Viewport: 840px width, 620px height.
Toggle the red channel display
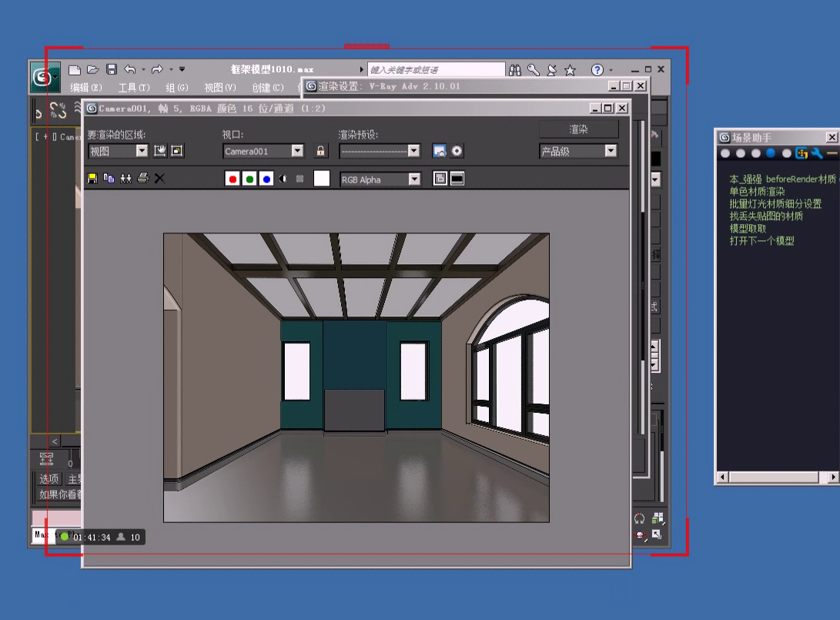(233, 179)
